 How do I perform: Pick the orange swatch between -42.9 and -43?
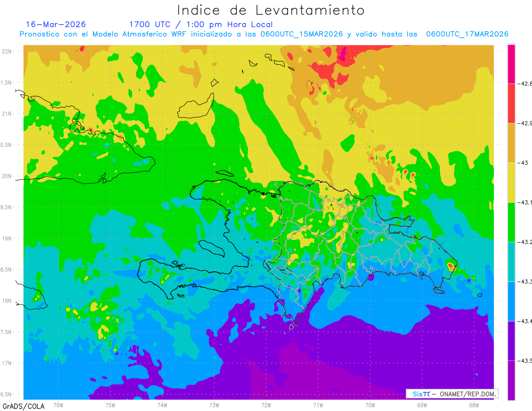coord(511,143)
